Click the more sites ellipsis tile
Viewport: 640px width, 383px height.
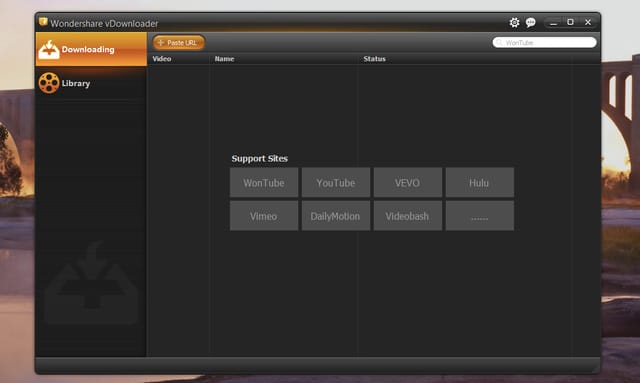pos(480,216)
